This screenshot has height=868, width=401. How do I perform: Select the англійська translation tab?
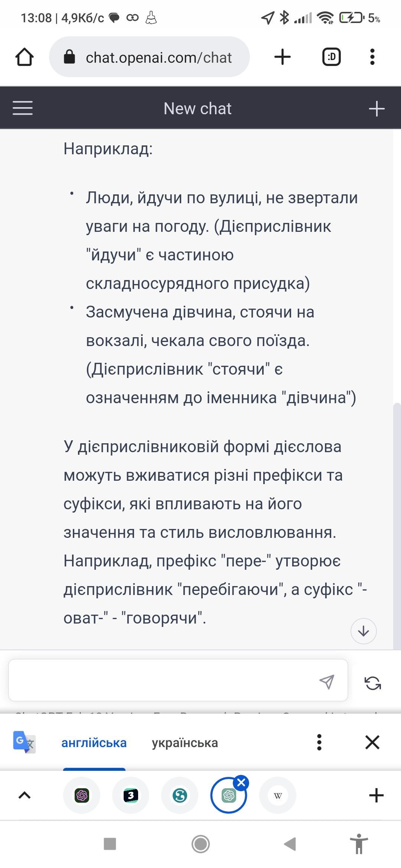click(x=94, y=743)
